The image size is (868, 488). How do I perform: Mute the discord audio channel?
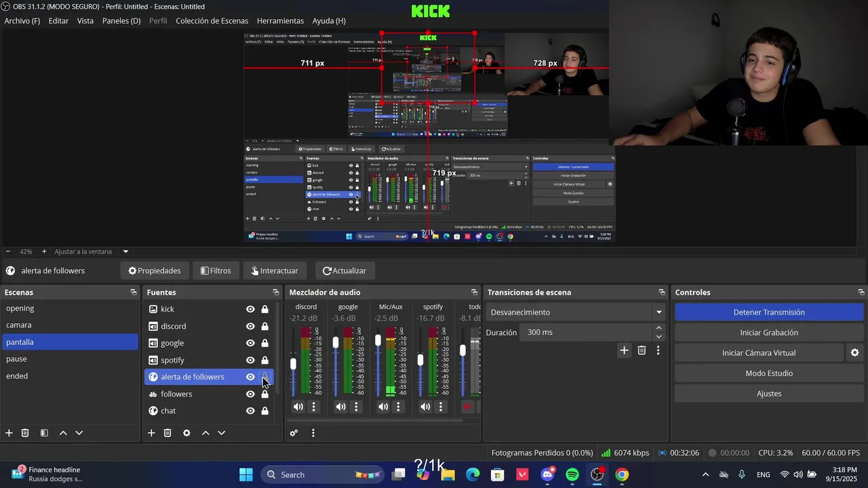coord(298,407)
